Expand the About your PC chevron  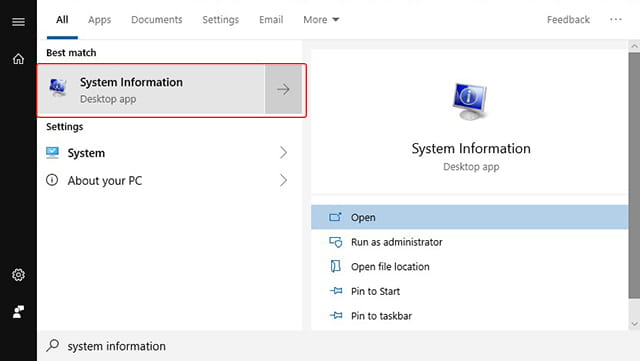coord(283,180)
